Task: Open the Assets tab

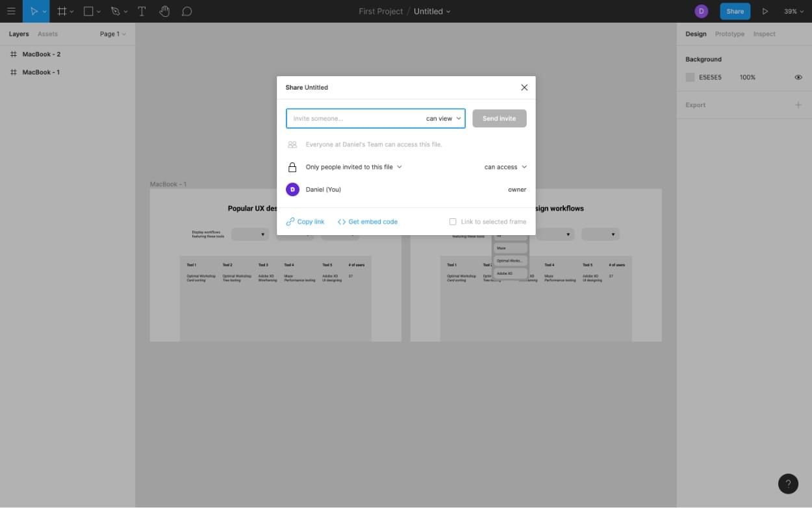Action: pyautogui.click(x=47, y=34)
